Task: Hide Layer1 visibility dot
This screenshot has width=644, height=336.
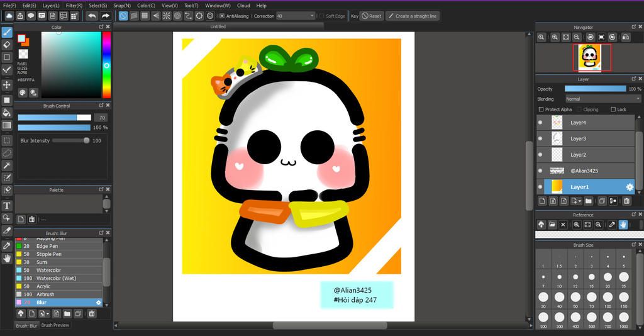Action: point(540,187)
